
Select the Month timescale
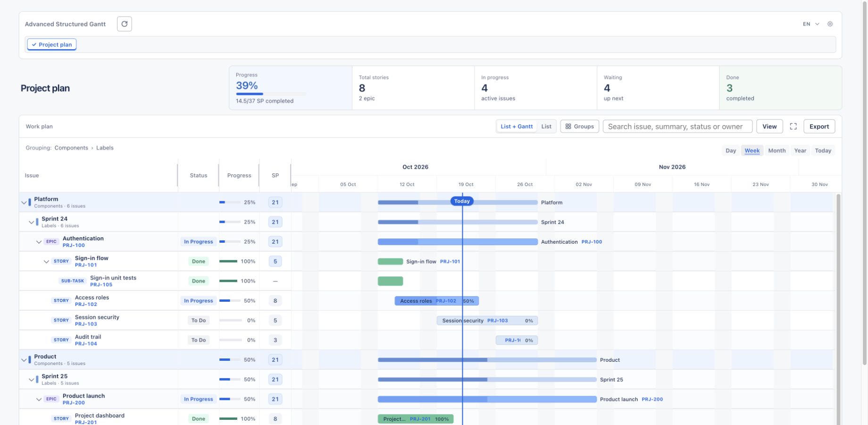(776, 151)
